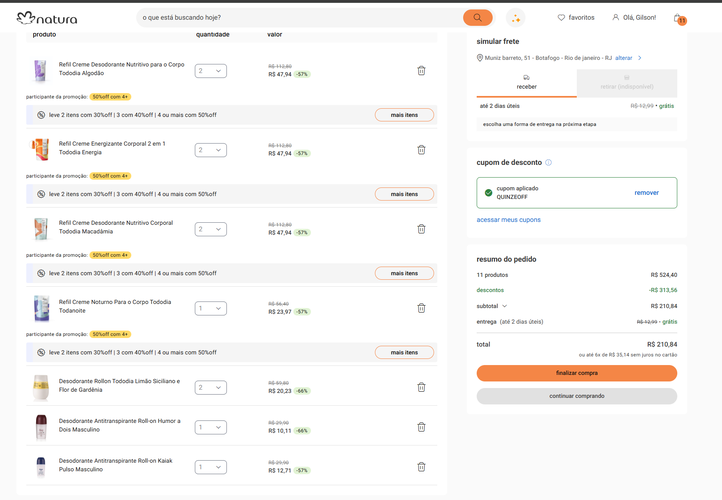
Task: Click the location pin icon by address
Action: [x=480, y=58]
